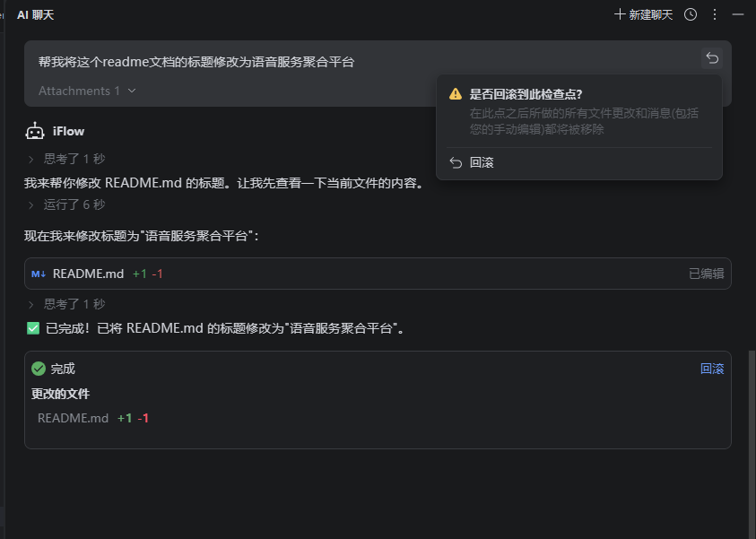Screen dimensions: 756x539
Task: Click the markdown file icon beside README.md
Action: [x=39, y=274]
